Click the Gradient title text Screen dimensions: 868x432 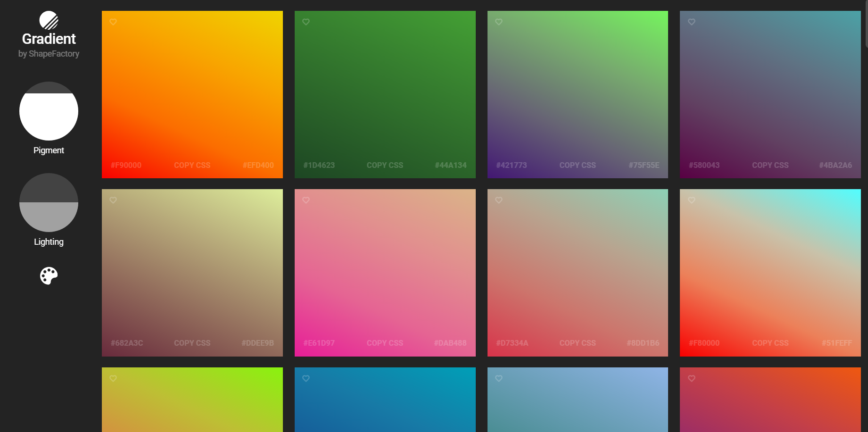49,39
